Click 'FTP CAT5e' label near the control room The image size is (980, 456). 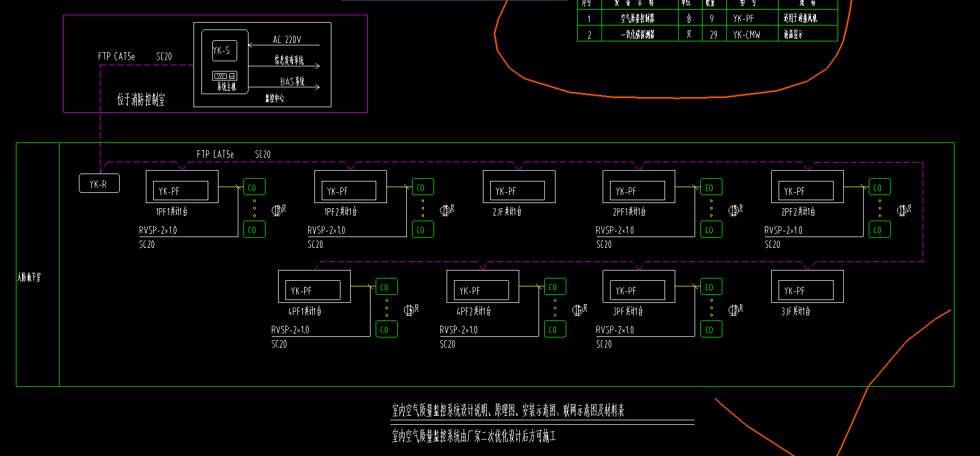[116, 56]
